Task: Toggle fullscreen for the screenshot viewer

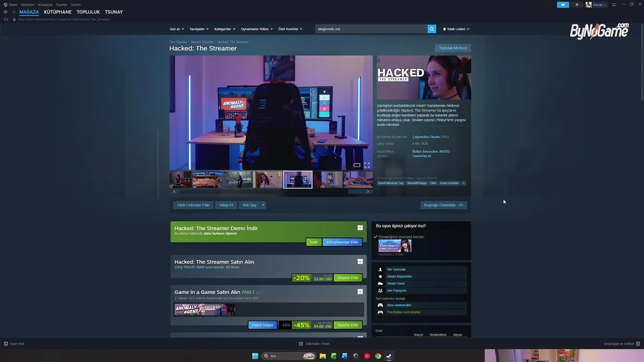Action: point(367,165)
